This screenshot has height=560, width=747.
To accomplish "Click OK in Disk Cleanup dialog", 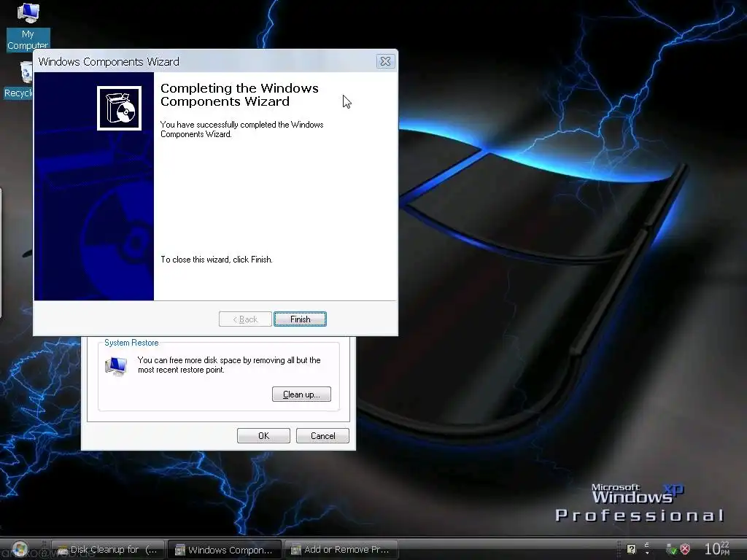I will tap(263, 436).
